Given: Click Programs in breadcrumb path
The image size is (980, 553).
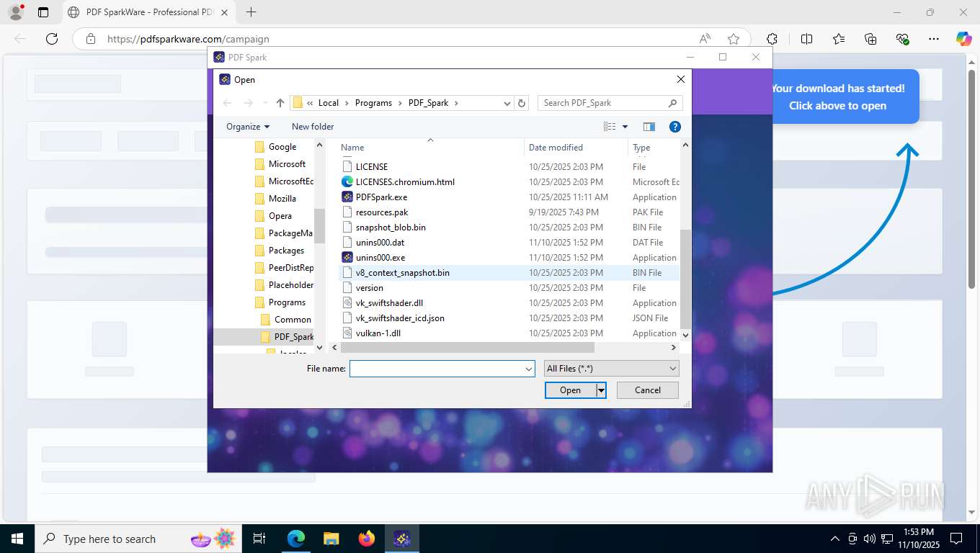Looking at the screenshot, I should pyautogui.click(x=373, y=103).
